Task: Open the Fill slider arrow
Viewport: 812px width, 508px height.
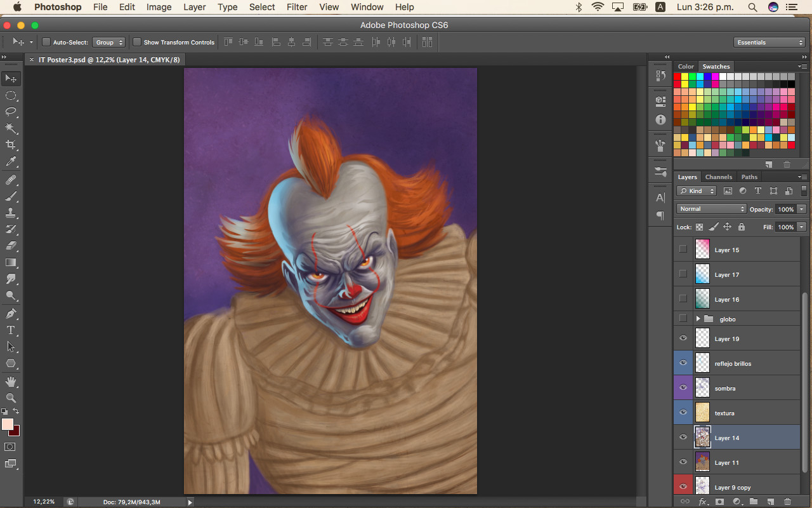Action: pyautogui.click(x=802, y=227)
